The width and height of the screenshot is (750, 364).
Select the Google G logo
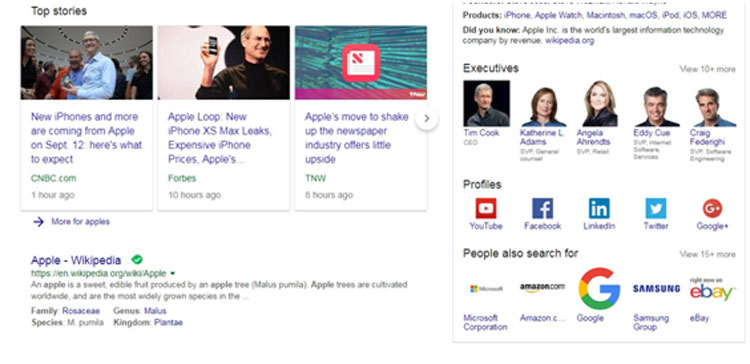click(599, 288)
